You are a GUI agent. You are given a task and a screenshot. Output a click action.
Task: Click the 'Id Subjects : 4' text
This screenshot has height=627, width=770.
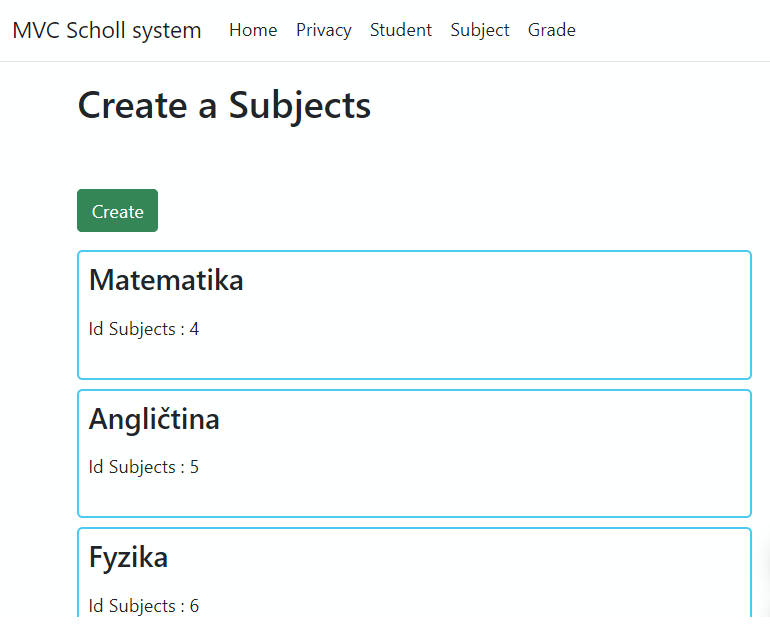(144, 329)
